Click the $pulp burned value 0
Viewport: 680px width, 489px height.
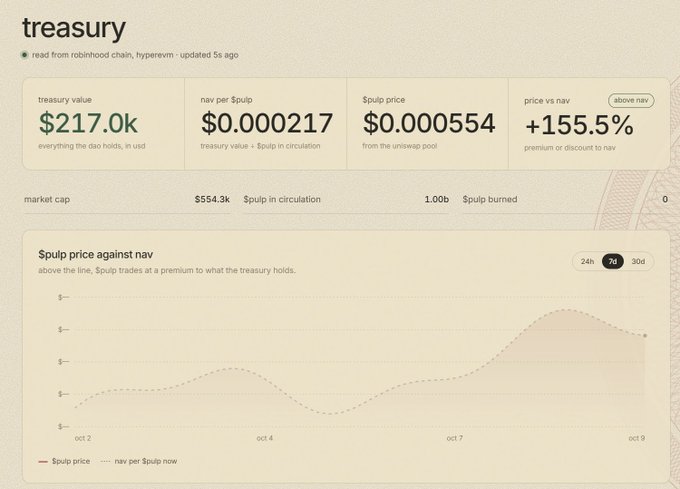[x=665, y=199]
